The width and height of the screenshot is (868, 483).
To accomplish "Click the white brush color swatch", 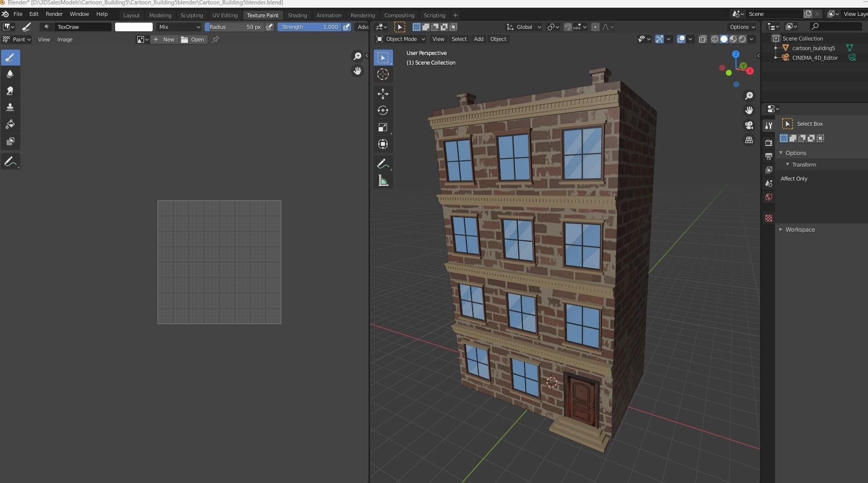I will [x=134, y=27].
